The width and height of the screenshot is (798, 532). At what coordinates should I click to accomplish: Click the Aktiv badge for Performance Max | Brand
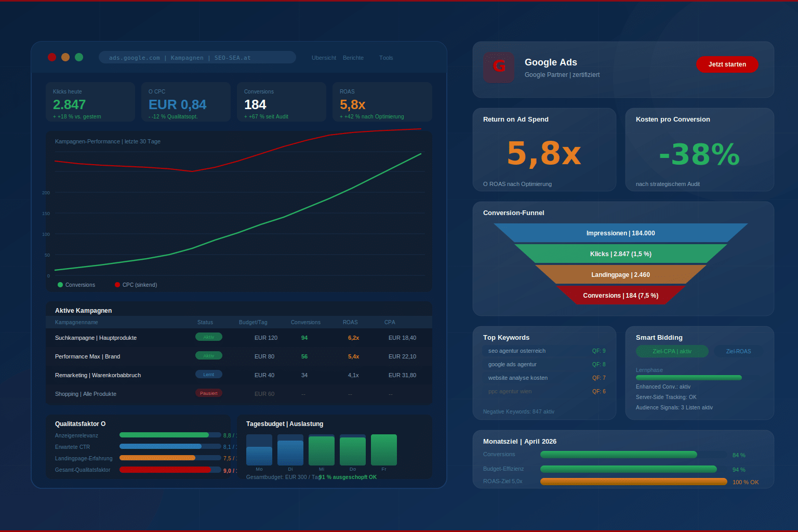tap(209, 356)
